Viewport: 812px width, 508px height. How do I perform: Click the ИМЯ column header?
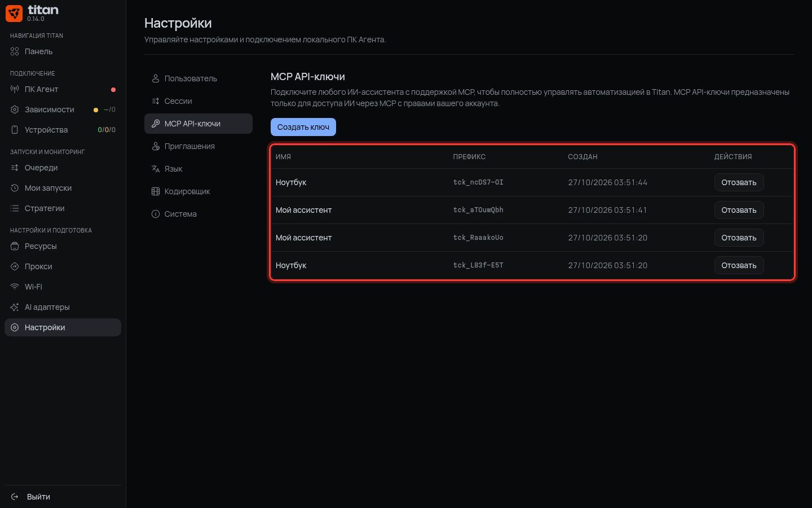pos(283,157)
